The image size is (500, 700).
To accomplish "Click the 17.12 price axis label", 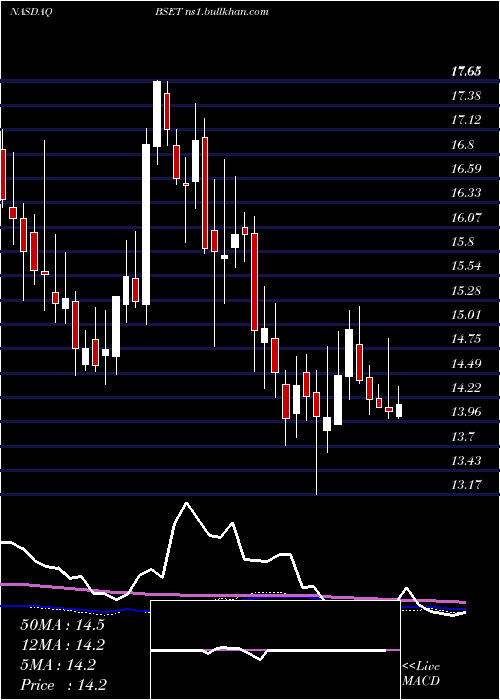I will click(x=467, y=120).
